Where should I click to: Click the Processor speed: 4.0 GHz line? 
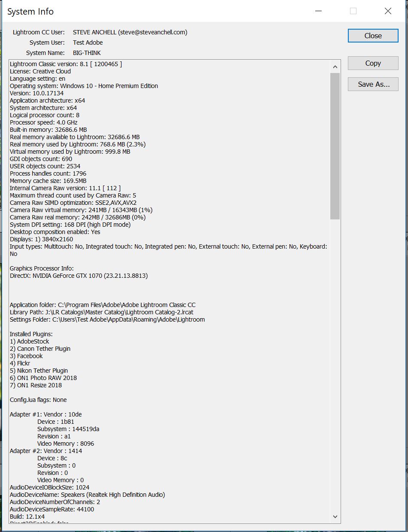[x=44, y=122]
